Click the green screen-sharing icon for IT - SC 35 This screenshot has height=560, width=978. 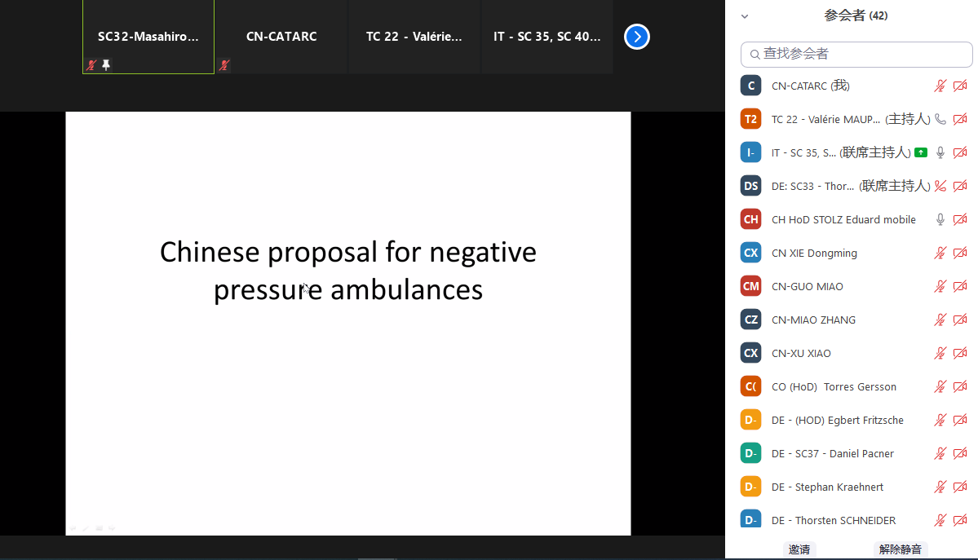pyautogui.click(x=921, y=152)
